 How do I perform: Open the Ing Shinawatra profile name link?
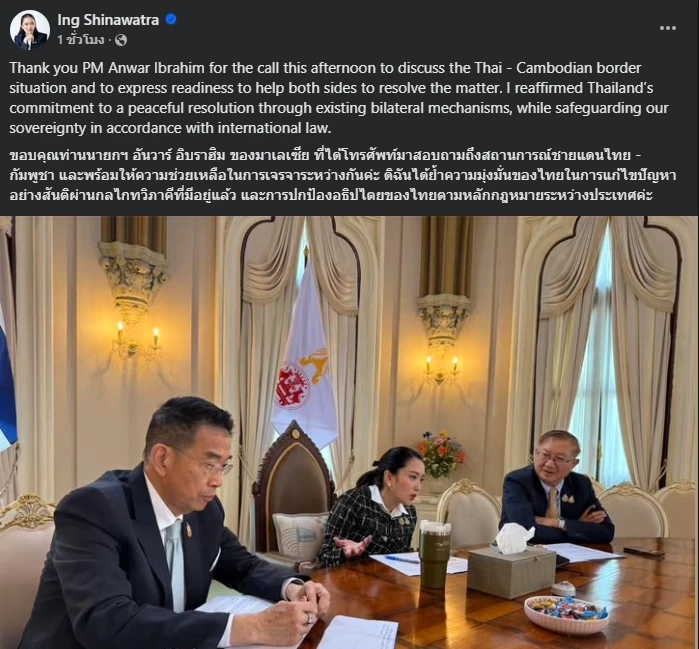click(x=108, y=20)
